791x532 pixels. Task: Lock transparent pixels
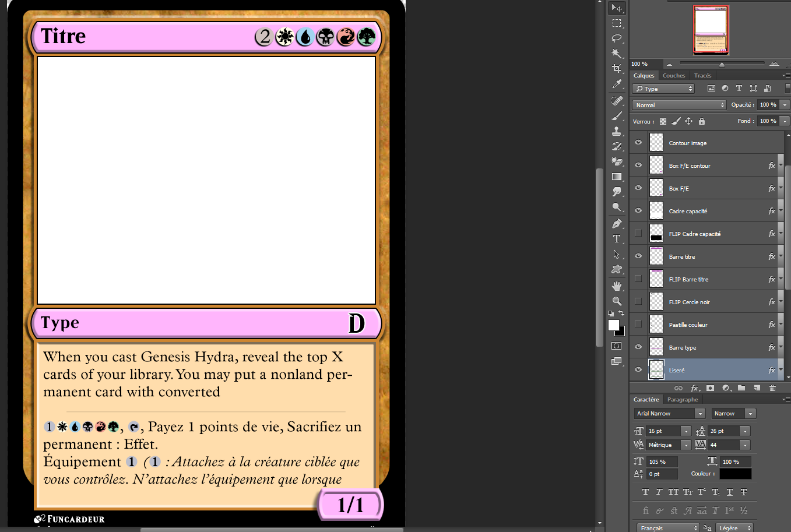663,121
